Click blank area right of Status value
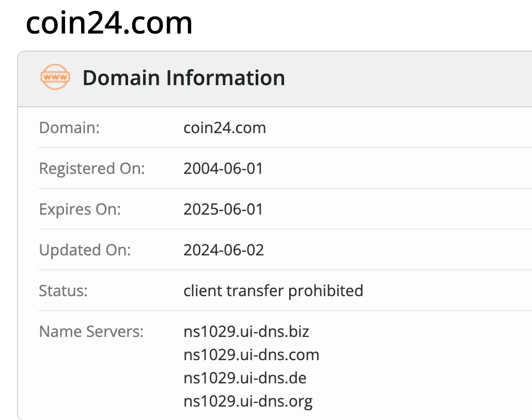 pos(448,290)
